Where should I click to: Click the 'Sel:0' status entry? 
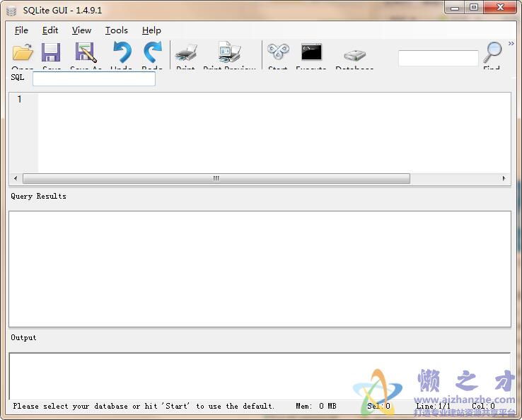[x=378, y=406]
